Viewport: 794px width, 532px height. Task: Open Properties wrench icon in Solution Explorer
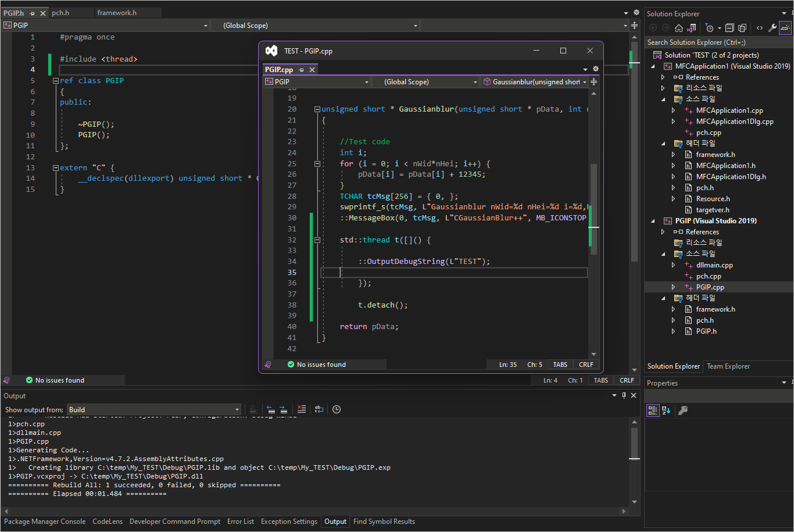(772, 28)
